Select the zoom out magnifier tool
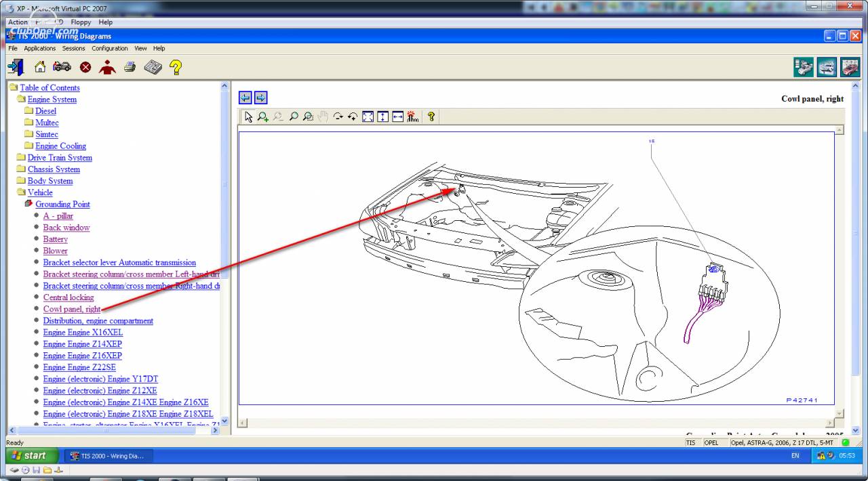Screen dimensions: 868x481 (x=278, y=117)
